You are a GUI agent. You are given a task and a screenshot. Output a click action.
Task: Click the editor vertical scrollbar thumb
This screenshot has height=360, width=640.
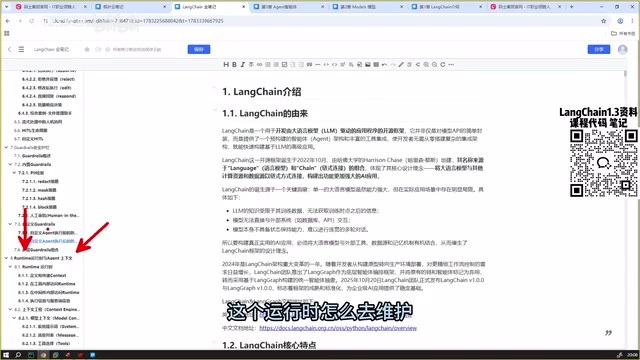(625, 73)
